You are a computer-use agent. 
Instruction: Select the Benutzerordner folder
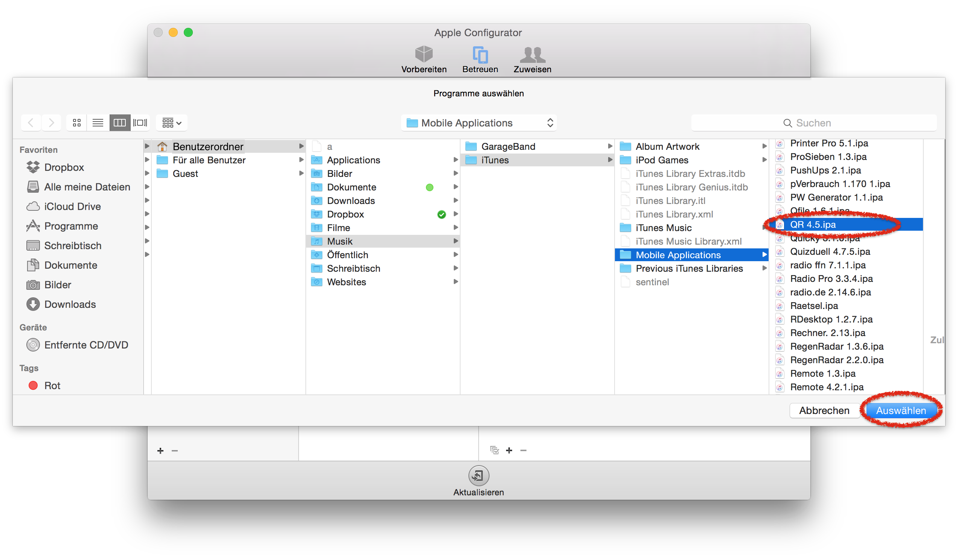[x=229, y=146]
